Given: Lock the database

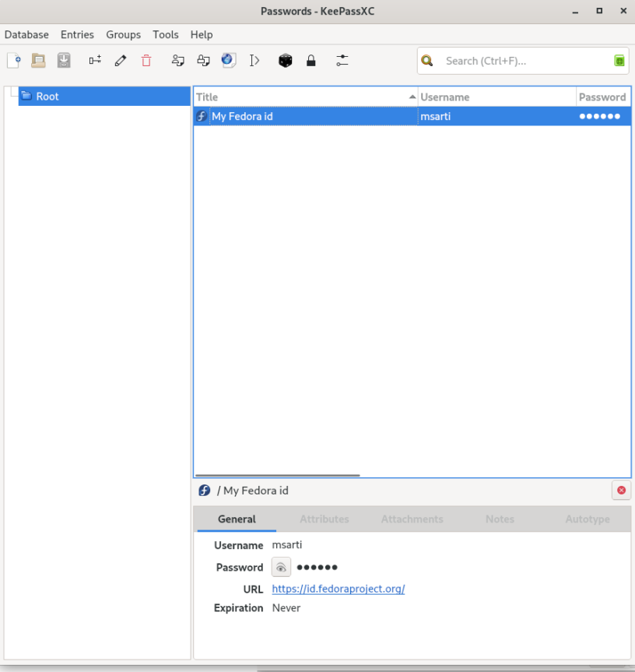Looking at the screenshot, I should point(310,61).
